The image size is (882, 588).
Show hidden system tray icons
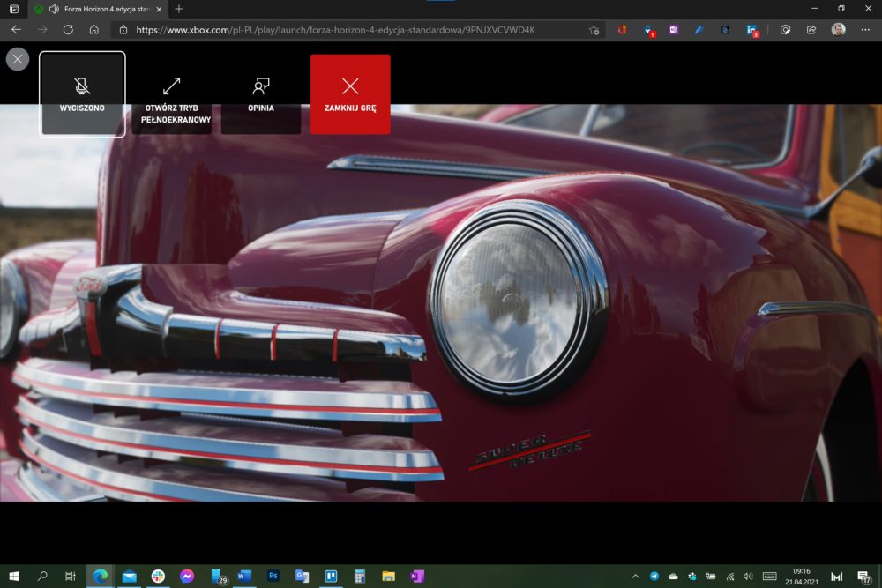[635, 577]
